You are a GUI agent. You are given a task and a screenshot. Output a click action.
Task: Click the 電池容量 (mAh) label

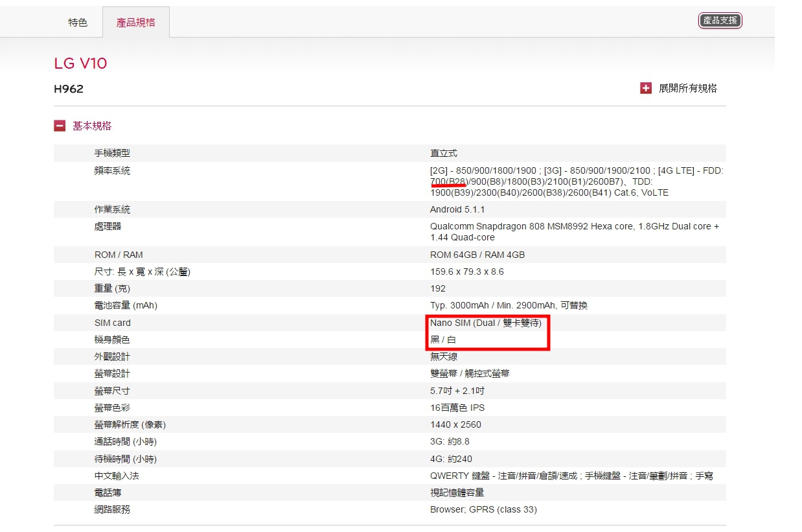pyautogui.click(x=126, y=305)
